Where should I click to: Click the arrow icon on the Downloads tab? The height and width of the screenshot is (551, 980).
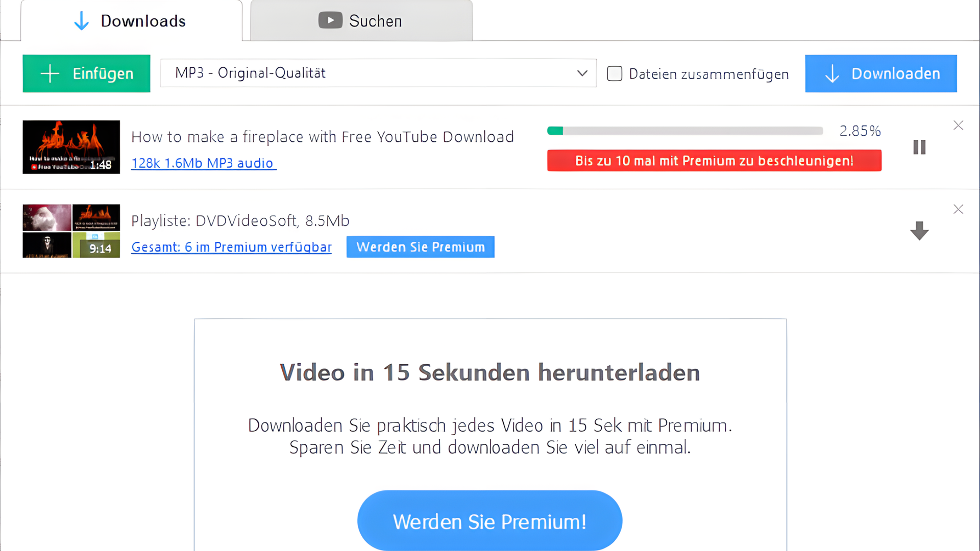coord(81,21)
